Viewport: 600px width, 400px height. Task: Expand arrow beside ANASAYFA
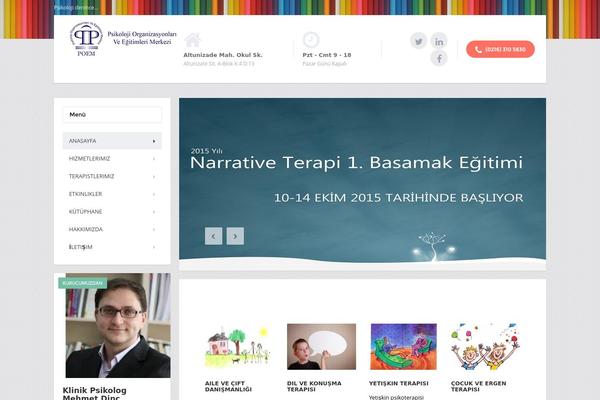click(154, 141)
